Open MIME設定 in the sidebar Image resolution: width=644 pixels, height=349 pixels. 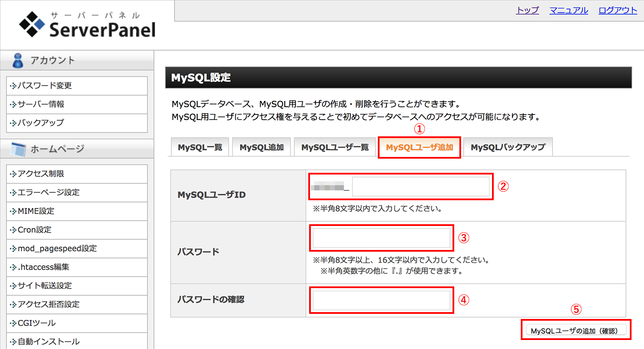click(77, 211)
